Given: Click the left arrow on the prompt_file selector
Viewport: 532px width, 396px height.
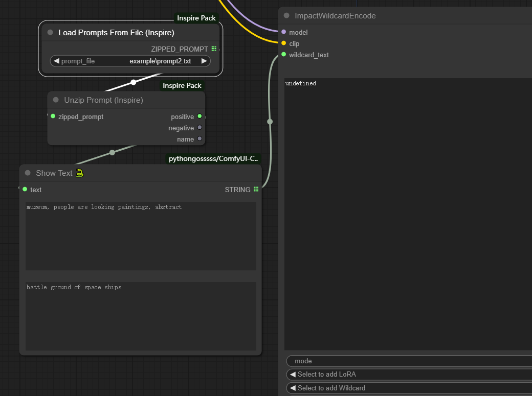Looking at the screenshot, I should pos(57,60).
